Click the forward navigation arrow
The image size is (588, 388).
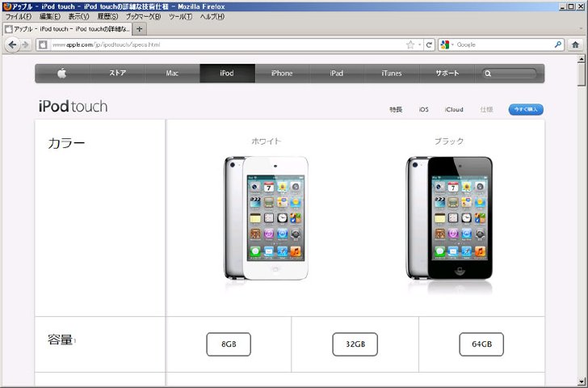pos(25,45)
